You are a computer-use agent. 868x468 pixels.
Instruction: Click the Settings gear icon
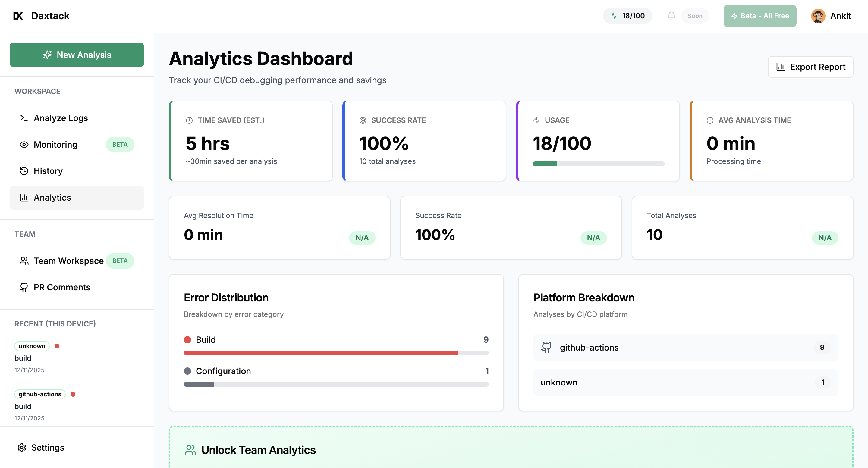[22, 447]
